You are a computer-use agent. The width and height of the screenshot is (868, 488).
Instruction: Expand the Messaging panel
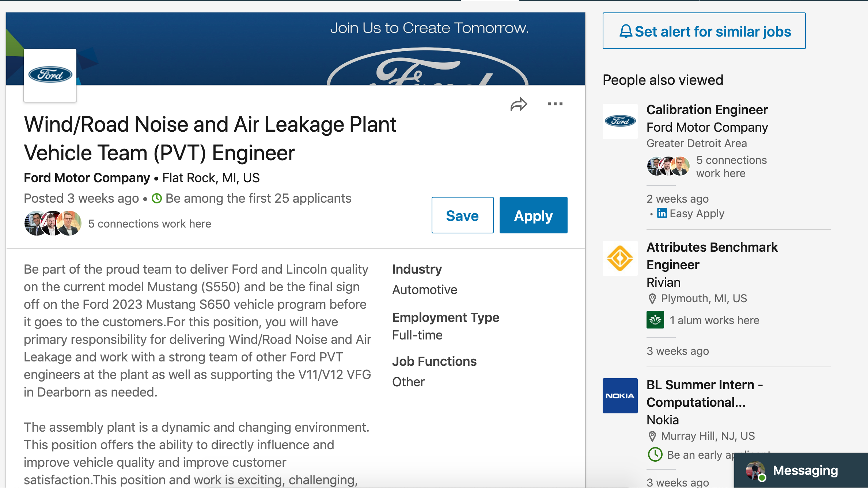(x=805, y=470)
